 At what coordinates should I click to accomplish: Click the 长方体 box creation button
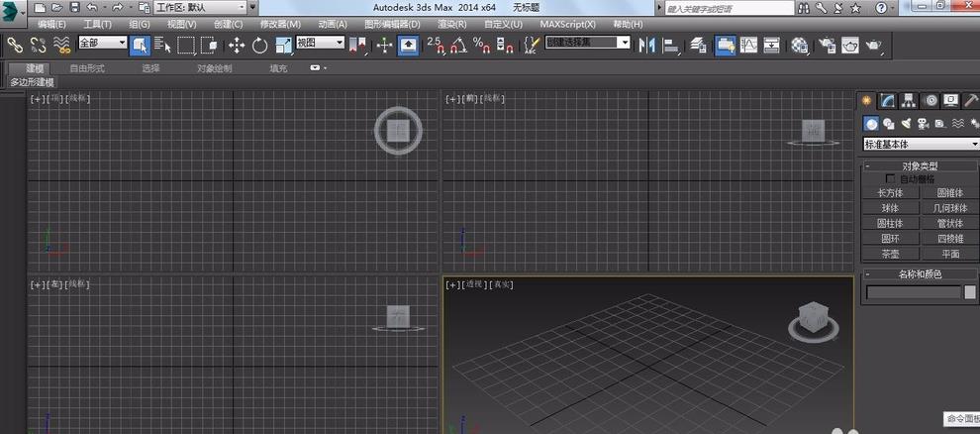890,193
